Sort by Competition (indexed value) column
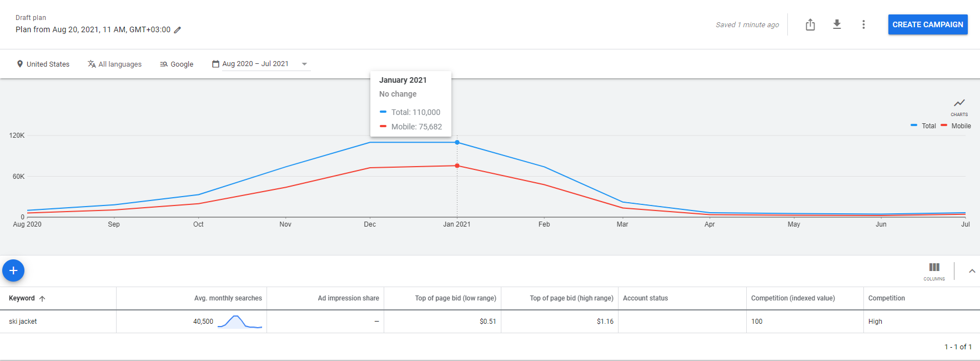Image resolution: width=980 pixels, height=361 pixels. (793, 298)
